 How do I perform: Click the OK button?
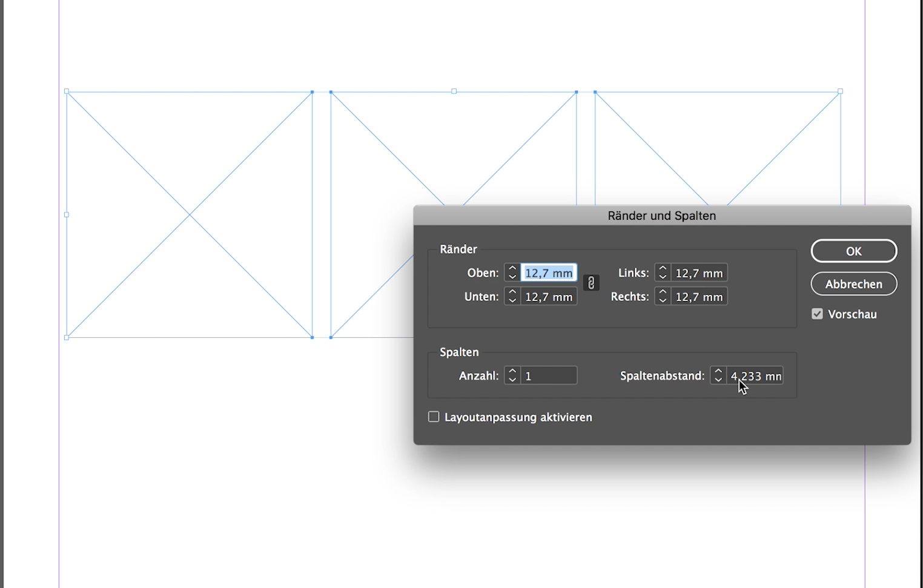[x=853, y=251]
